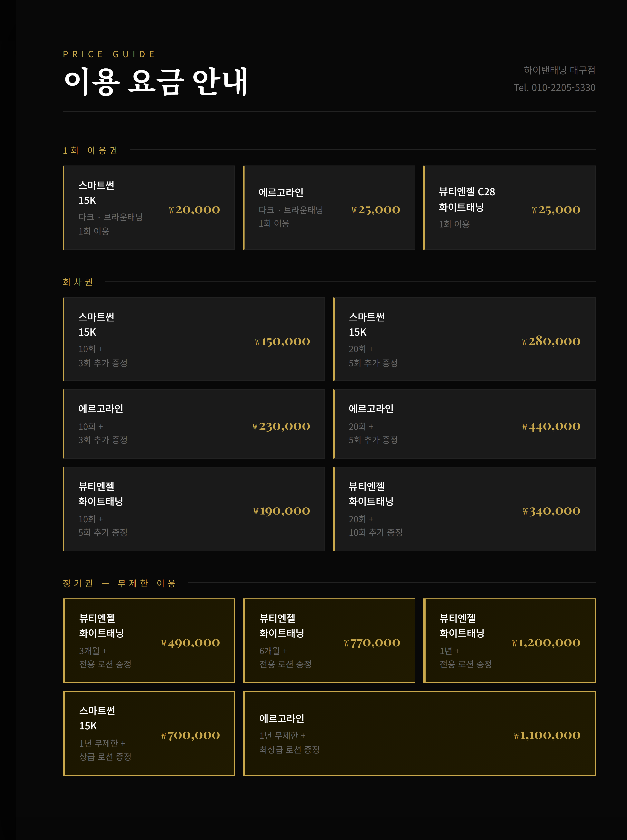
Task: Choose the 뷰티엔젤 화이트태닝 10회 ₩190,000 pass
Action: tap(194, 509)
